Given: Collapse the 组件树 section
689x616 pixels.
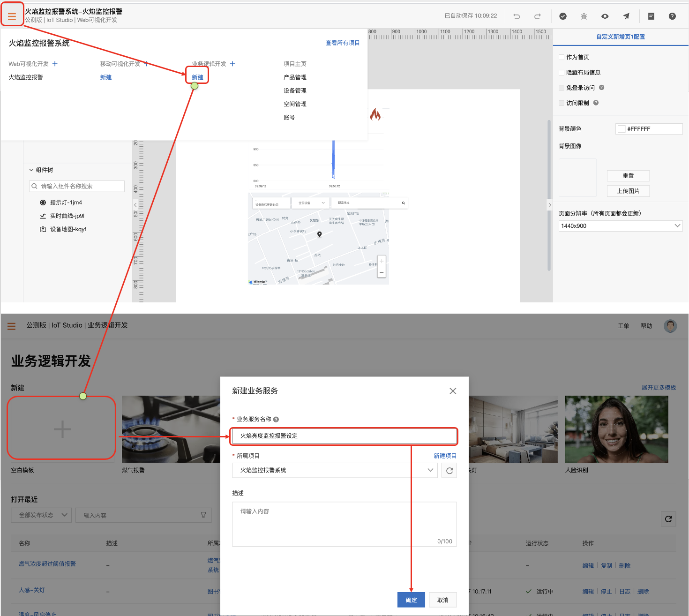Looking at the screenshot, I should 31,170.
